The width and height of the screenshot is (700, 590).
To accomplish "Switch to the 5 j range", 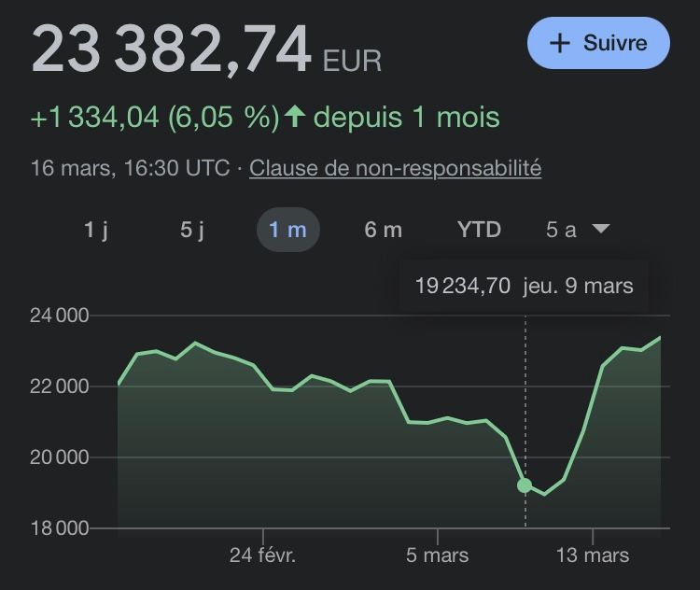I will coord(192,230).
